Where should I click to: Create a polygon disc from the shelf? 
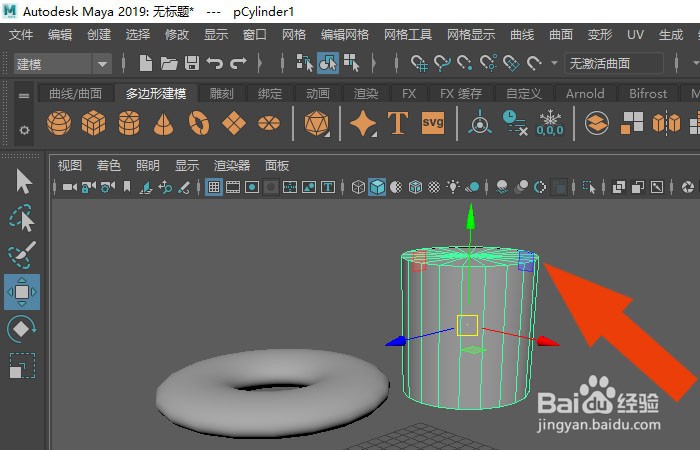(x=269, y=123)
